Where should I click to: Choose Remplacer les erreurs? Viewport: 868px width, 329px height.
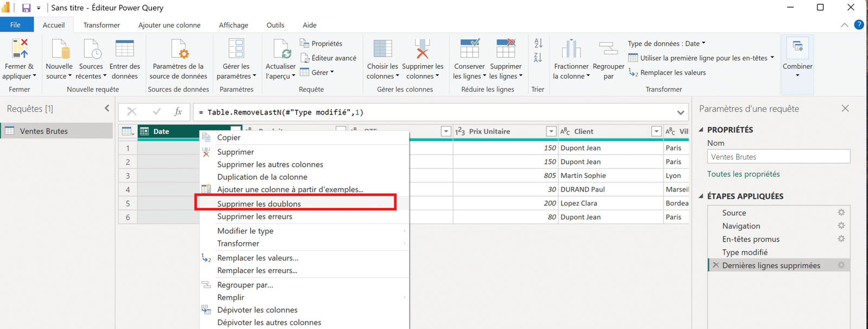pos(304,270)
